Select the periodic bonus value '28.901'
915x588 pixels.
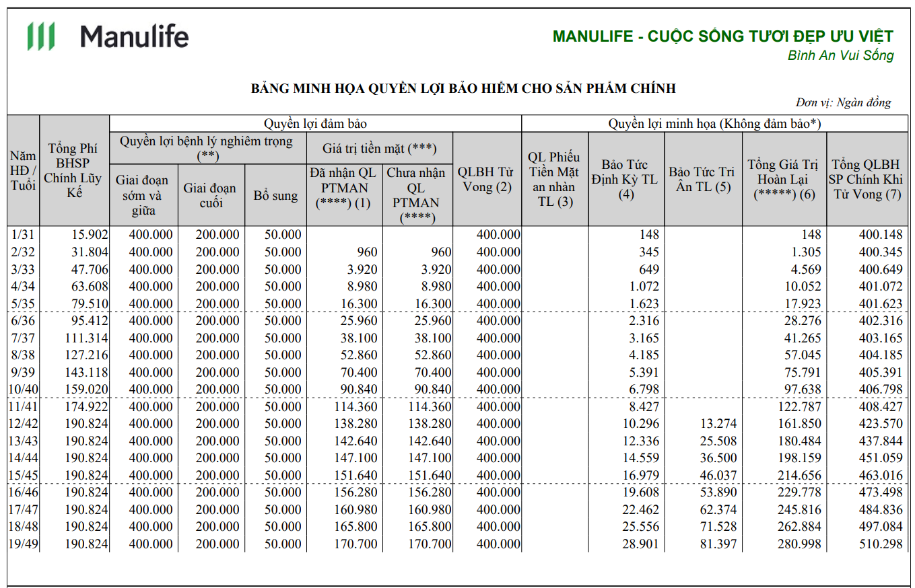pos(641,544)
